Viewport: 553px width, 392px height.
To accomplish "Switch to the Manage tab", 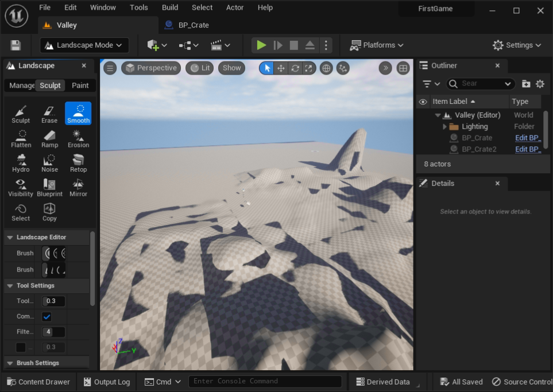I will [x=21, y=86].
